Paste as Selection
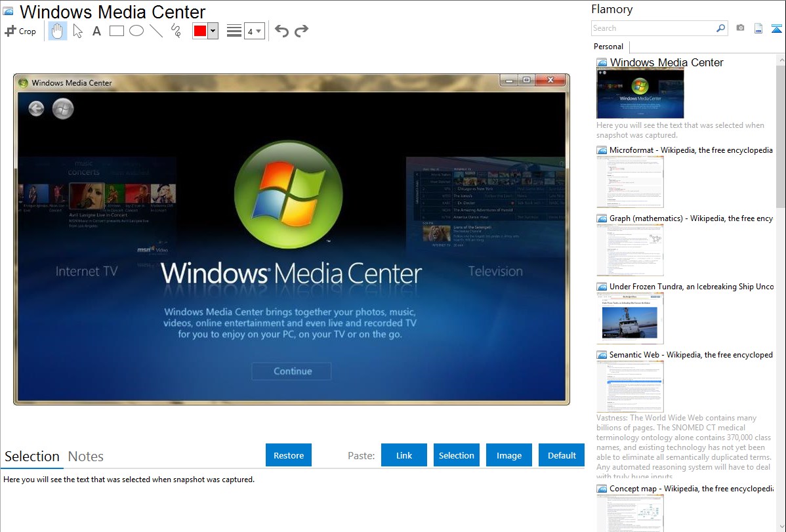The image size is (786, 532). point(457,455)
